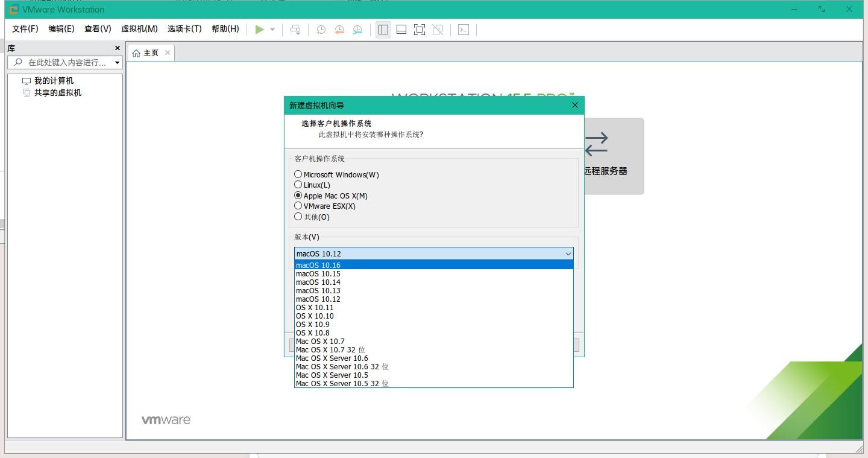Click the send Ctrl+Alt+Del toolbar icon
The width and height of the screenshot is (868, 458).
(295, 30)
